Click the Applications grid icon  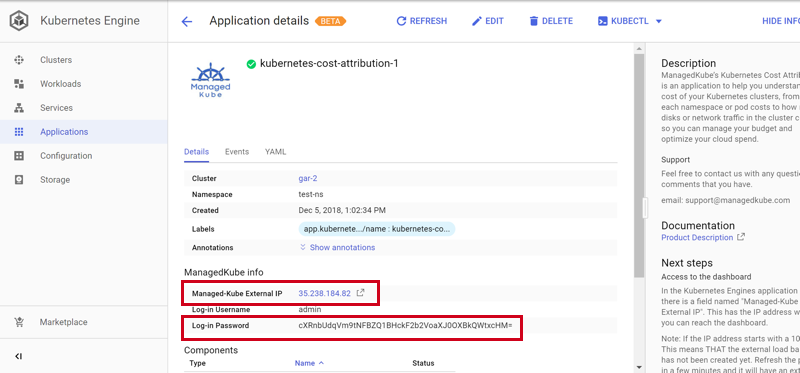(19, 132)
